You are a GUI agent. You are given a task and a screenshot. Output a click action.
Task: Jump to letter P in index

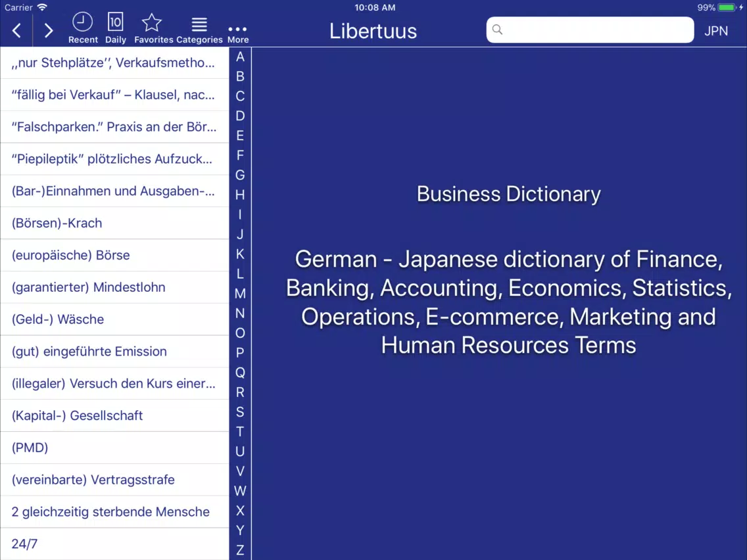click(x=240, y=353)
